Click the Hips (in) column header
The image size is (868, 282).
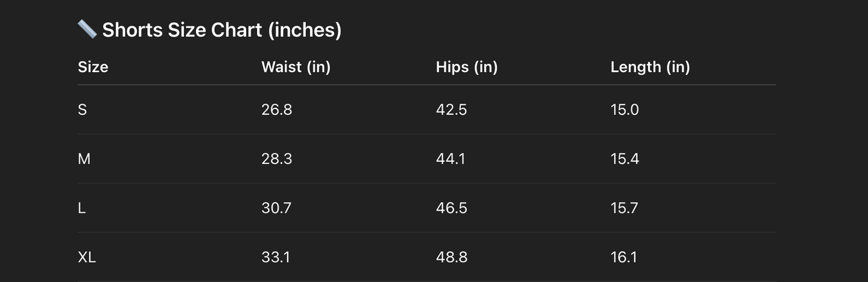(467, 67)
